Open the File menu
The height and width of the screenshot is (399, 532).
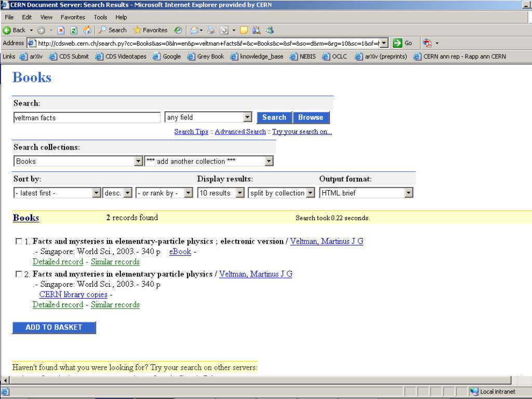tap(9, 17)
